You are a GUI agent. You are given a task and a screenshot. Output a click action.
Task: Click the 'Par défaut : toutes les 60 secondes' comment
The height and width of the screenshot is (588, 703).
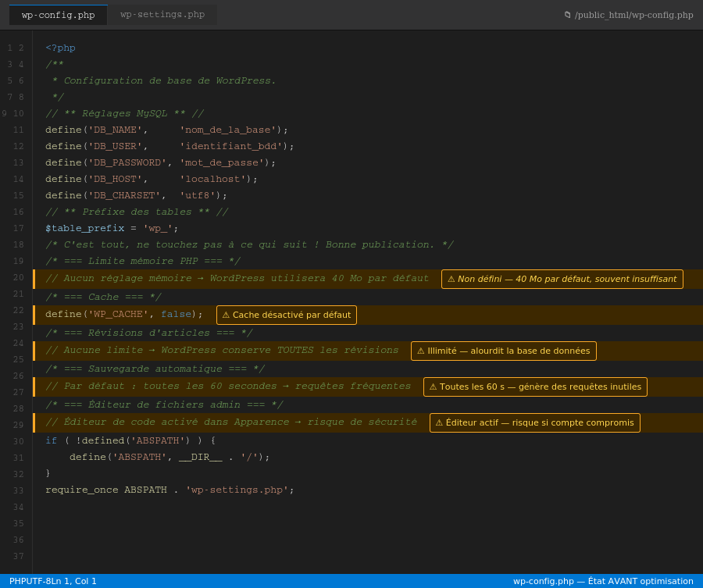(x=228, y=386)
